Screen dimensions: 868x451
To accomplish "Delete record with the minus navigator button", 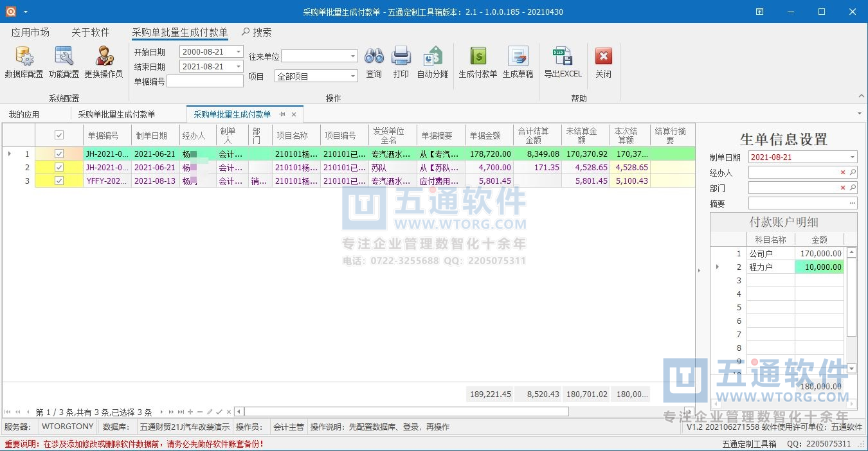I will tap(200, 412).
